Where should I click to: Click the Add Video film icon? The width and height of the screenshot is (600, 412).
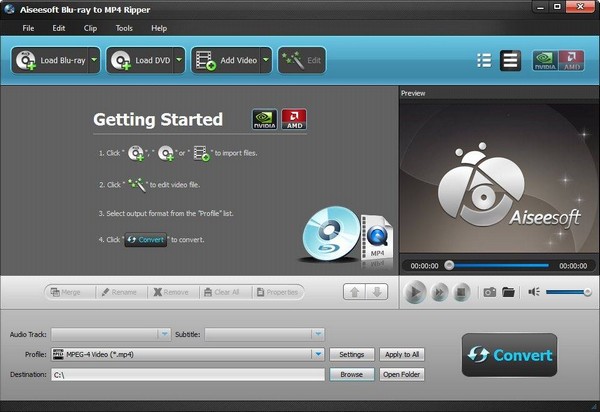click(x=206, y=60)
